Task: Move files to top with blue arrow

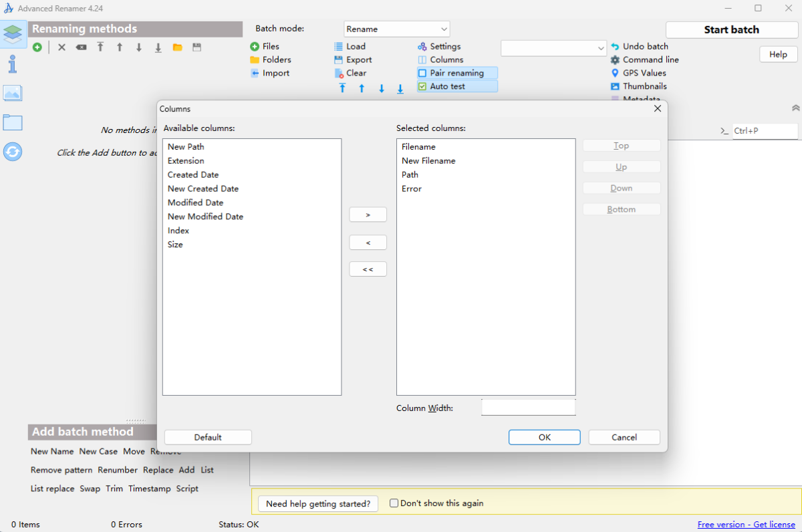Action: (x=342, y=88)
